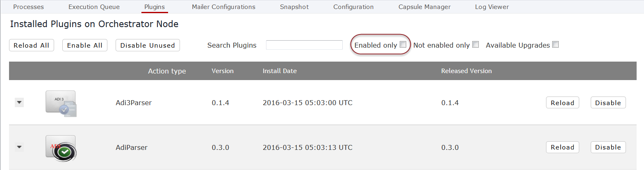Screen dimensions: 644x170
Task: Click the Adi3Parser plugin icon
Action: (x=61, y=103)
